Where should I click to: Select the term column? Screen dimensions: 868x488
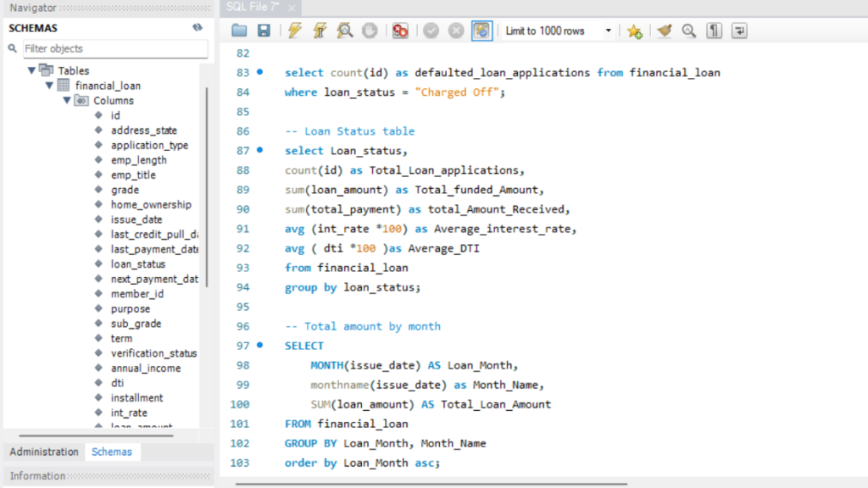[121, 339]
